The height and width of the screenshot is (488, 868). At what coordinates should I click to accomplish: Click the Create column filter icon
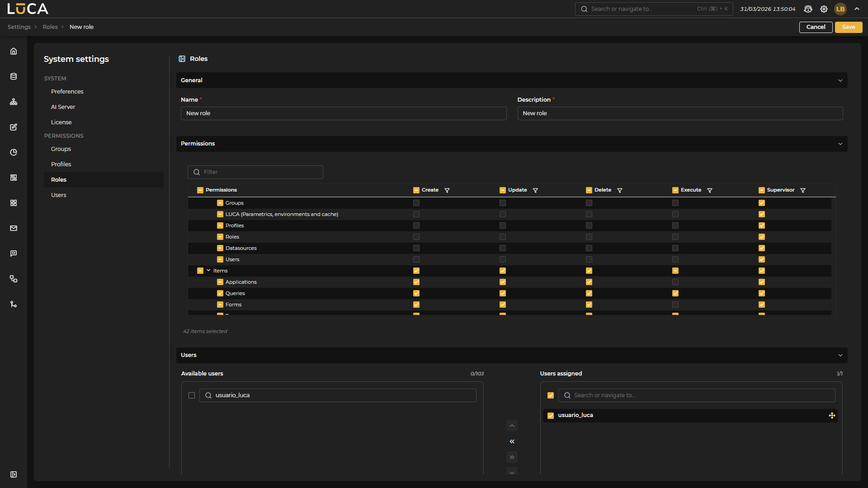click(447, 190)
